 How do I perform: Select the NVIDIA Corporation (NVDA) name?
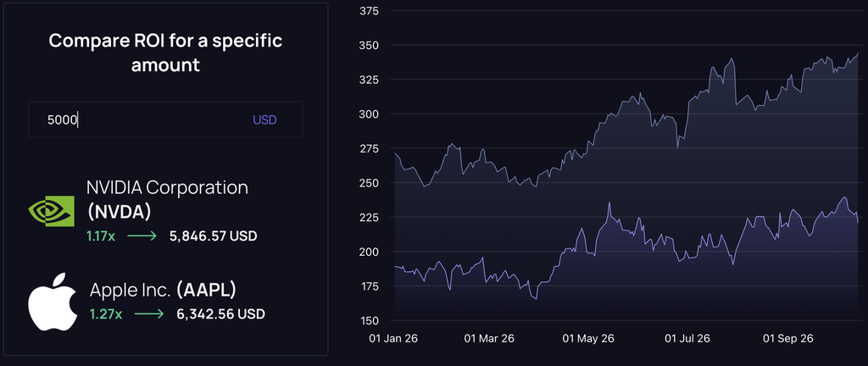pyautogui.click(x=167, y=199)
